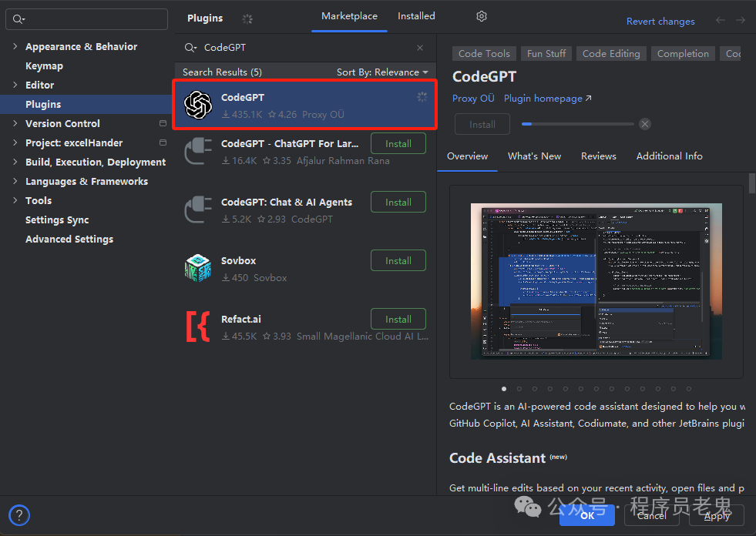Filter by the Fun Stuff tag
The image size is (756, 536).
546,53
